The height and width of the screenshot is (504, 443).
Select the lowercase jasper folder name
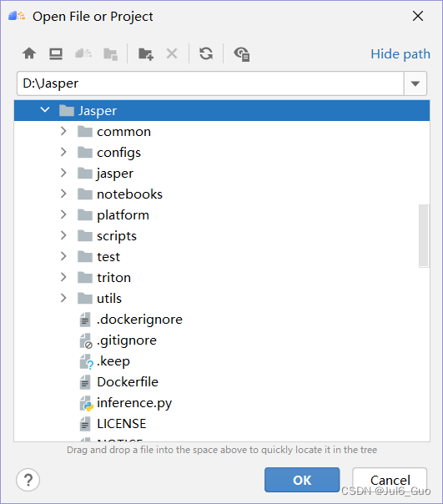point(115,174)
